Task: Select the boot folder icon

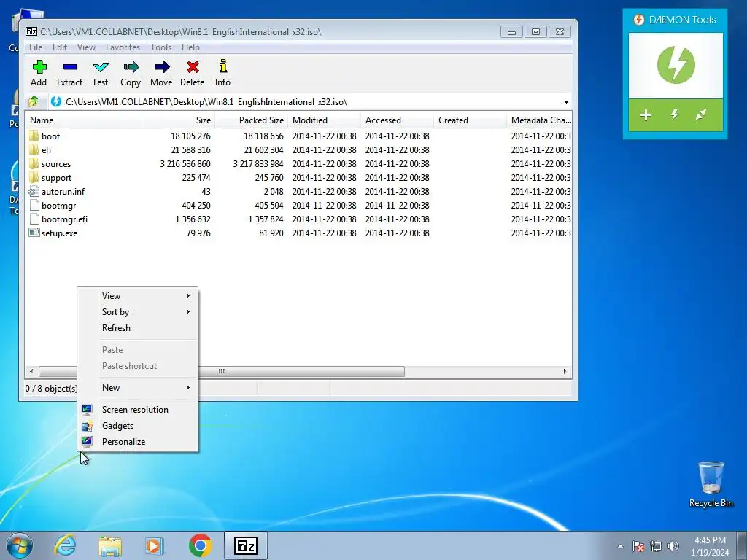Action: click(x=34, y=136)
